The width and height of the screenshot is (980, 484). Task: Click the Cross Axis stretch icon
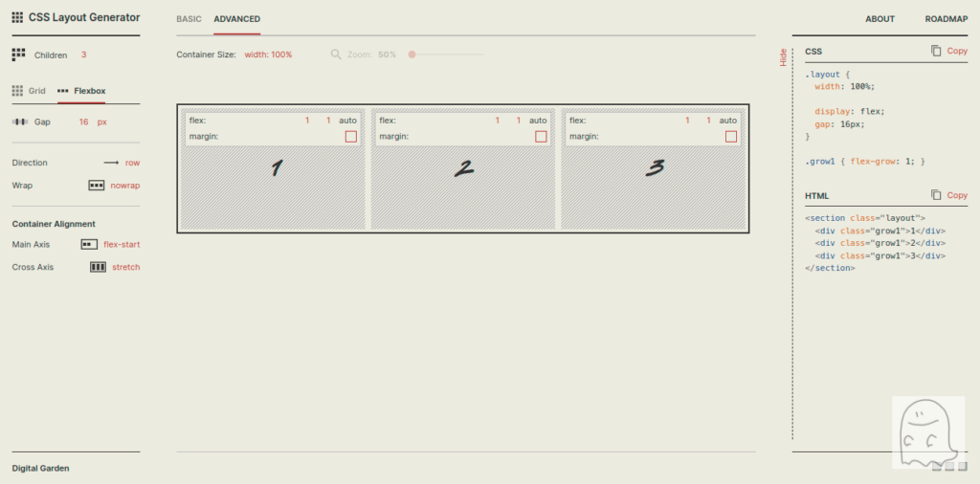[x=99, y=267]
